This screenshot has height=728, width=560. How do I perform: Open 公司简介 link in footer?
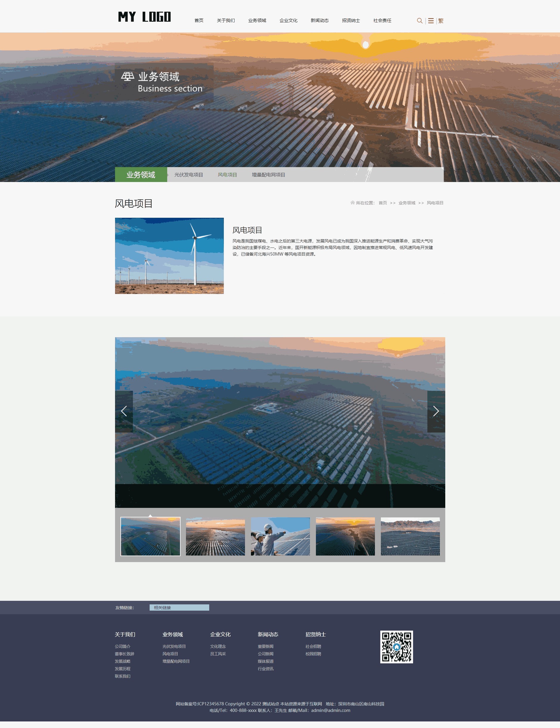click(x=122, y=646)
